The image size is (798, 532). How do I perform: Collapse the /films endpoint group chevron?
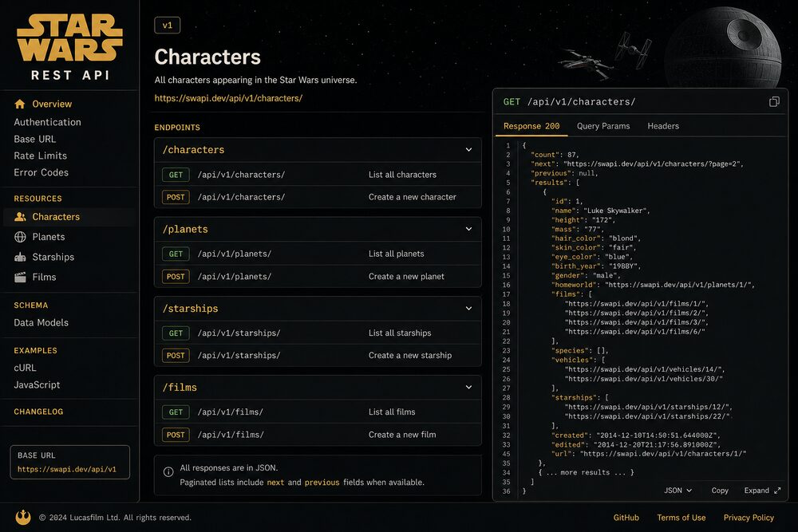tap(468, 387)
